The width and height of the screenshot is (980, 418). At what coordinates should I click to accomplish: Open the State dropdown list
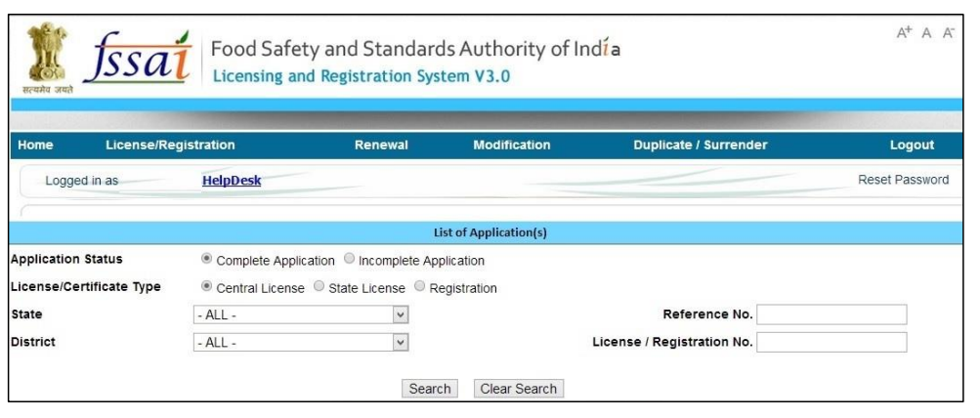[x=299, y=314]
